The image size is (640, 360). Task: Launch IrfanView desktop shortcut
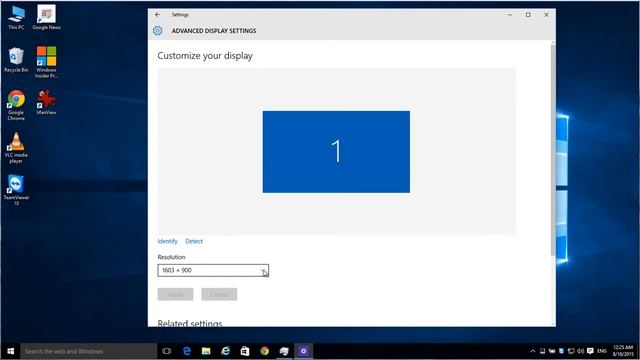pyautogui.click(x=46, y=102)
